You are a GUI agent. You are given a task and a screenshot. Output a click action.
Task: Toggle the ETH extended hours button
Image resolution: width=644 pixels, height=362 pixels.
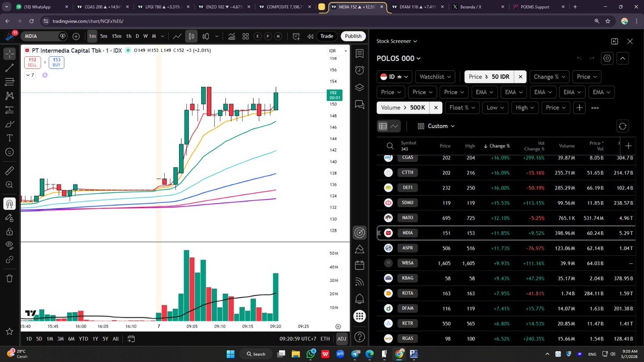pos(325,339)
